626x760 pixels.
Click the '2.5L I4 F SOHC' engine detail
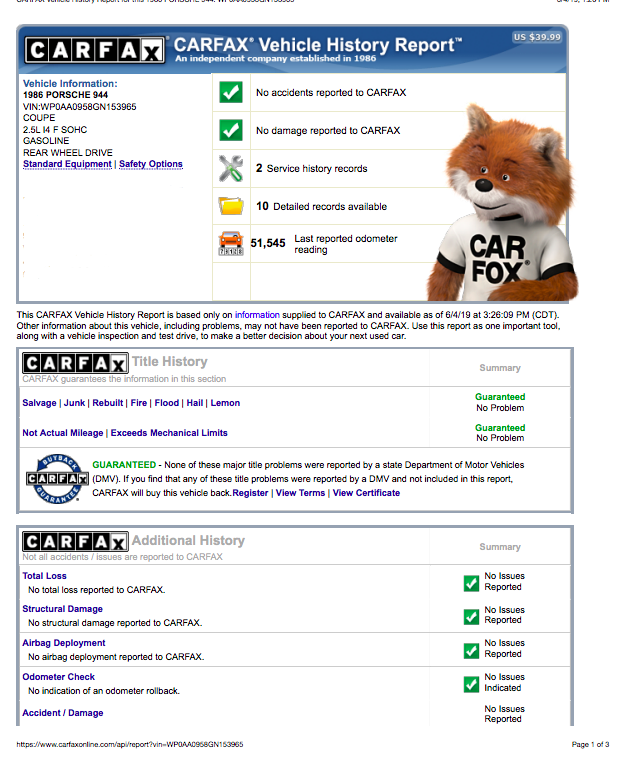[x=55, y=129]
